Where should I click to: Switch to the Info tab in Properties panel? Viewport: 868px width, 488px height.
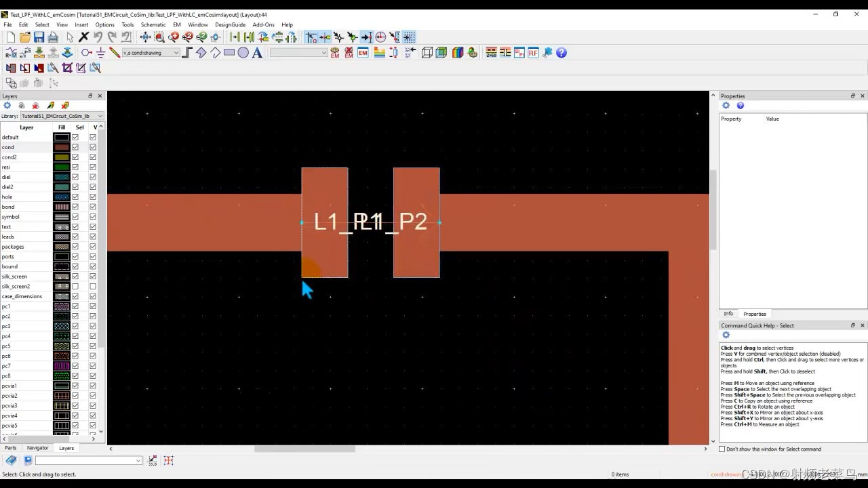(x=728, y=313)
